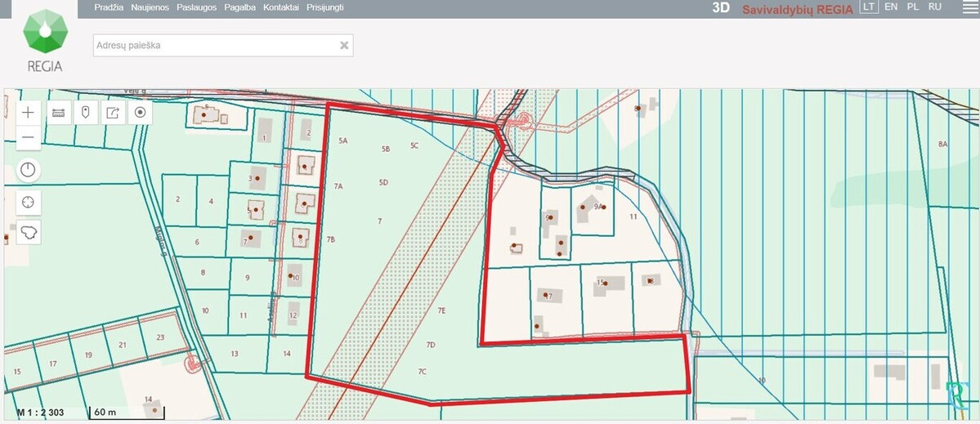The image size is (980, 424).
Task: Open Pagalba menu item
Action: (x=240, y=7)
